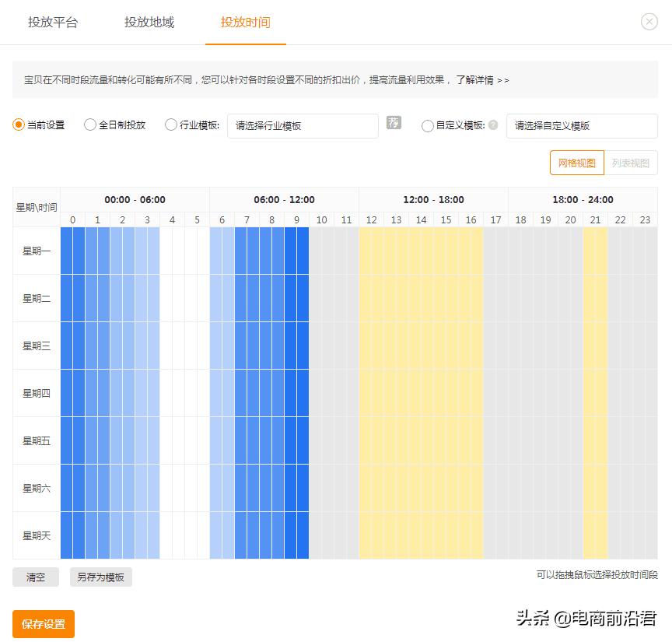
Task: Click the 荐 recommendation badge icon
Action: (393, 123)
